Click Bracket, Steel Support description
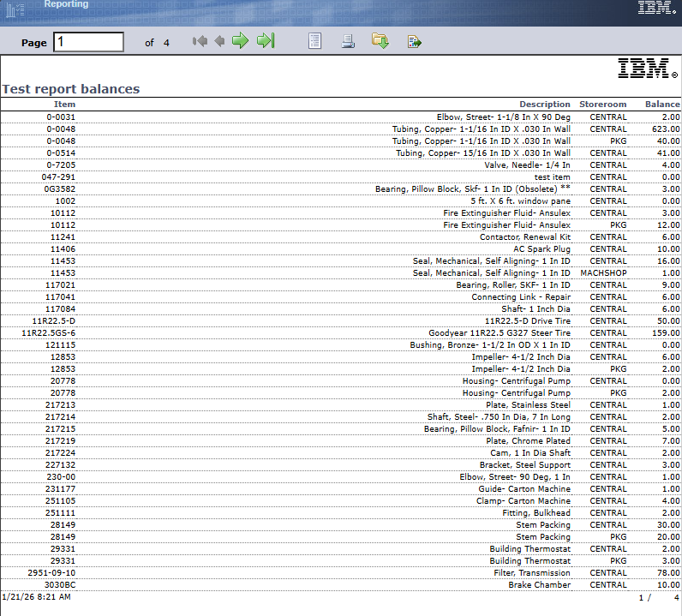682x616 pixels. (525, 464)
